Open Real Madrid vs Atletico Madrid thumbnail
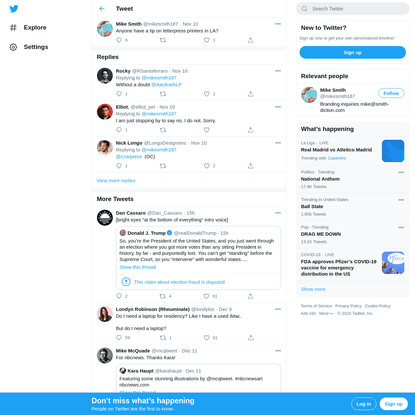This screenshot has width=415, height=415. 393,151
